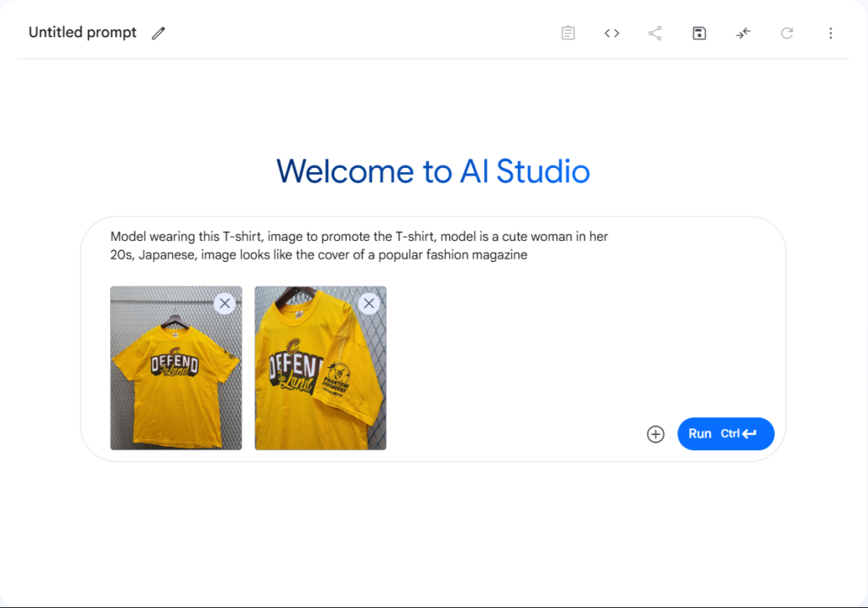Screen dimensions: 868x608
Task: Click into the prompt text starting 'Model wearing'
Action: tap(359, 246)
